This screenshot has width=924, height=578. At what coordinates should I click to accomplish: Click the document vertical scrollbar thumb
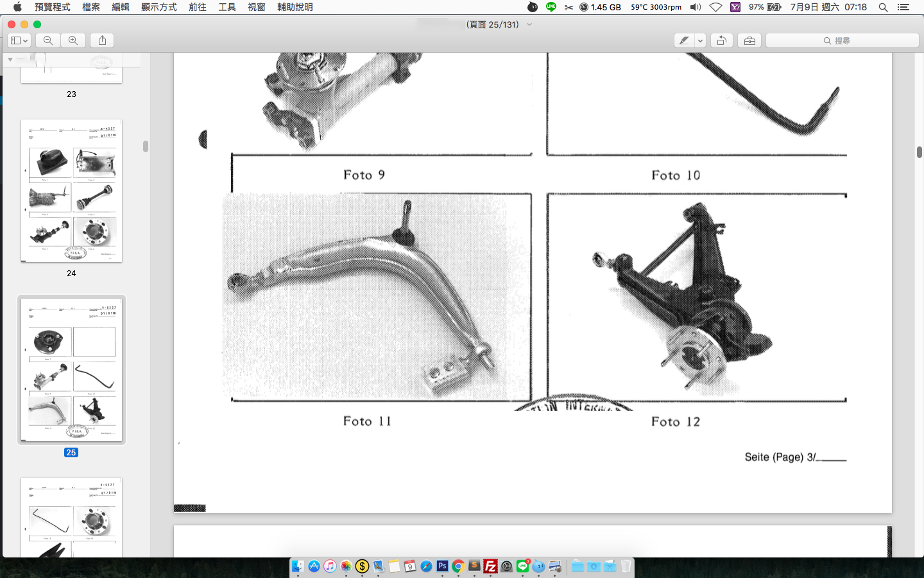coord(920,152)
